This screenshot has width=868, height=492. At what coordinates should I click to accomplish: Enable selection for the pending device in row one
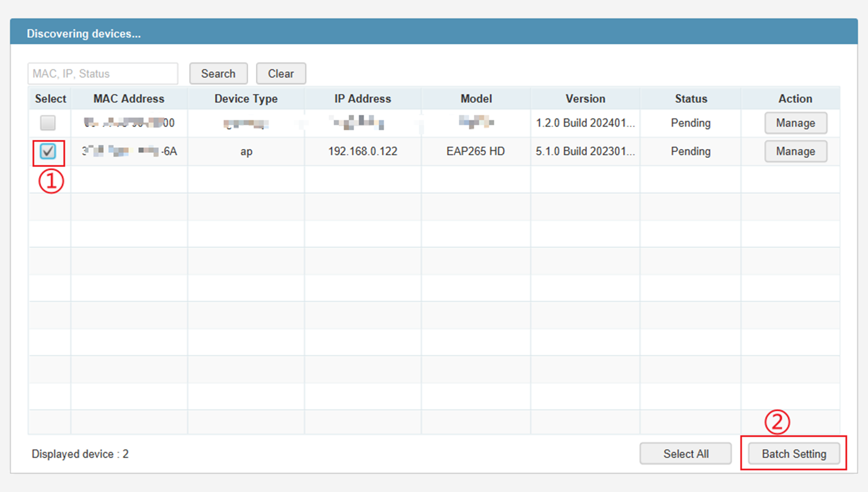pyautogui.click(x=48, y=123)
